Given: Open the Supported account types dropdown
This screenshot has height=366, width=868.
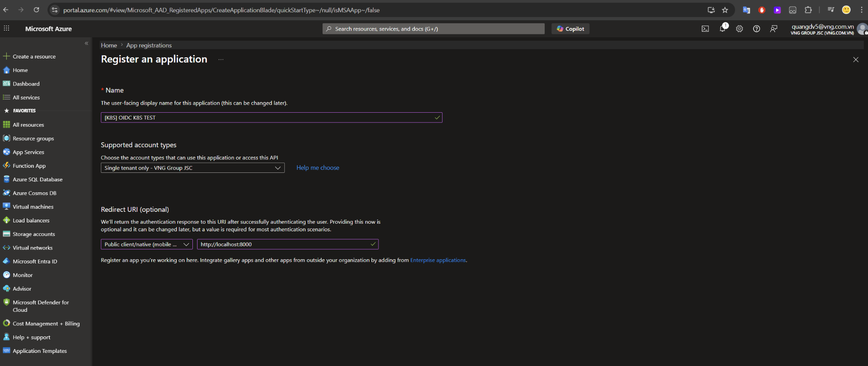Looking at the screenshot, I should (x=192, y=168).
